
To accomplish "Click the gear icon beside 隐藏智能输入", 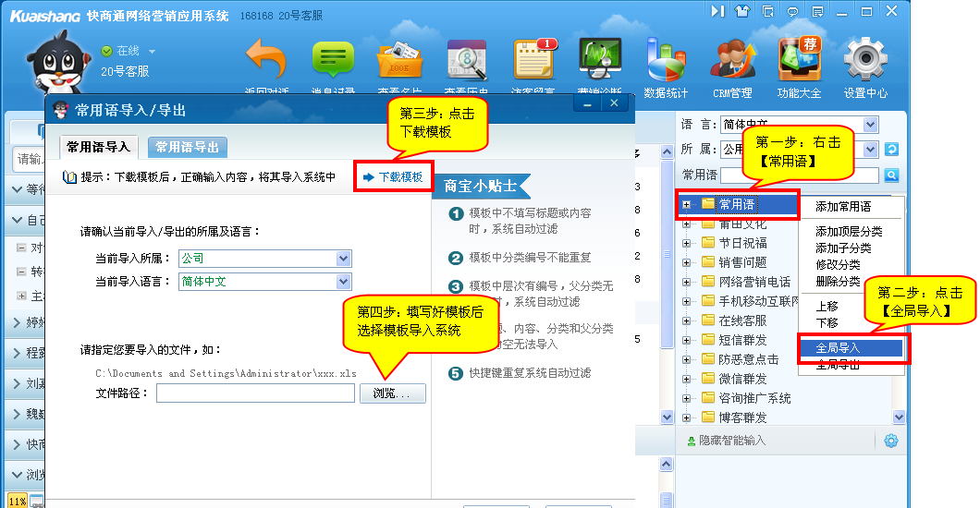I will 890,441.
